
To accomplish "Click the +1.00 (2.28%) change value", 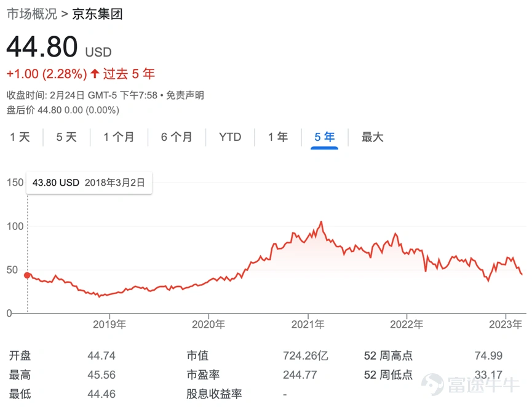I will (x=47, y=74).
